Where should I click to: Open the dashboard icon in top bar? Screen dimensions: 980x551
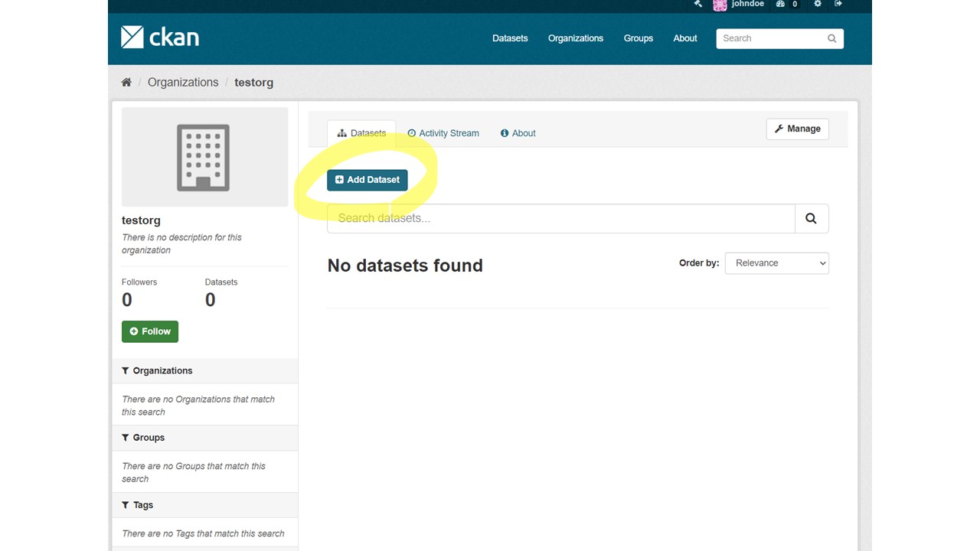780,4
